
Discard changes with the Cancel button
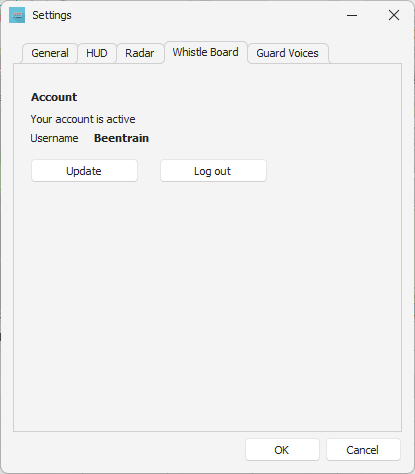coord(363,450)
